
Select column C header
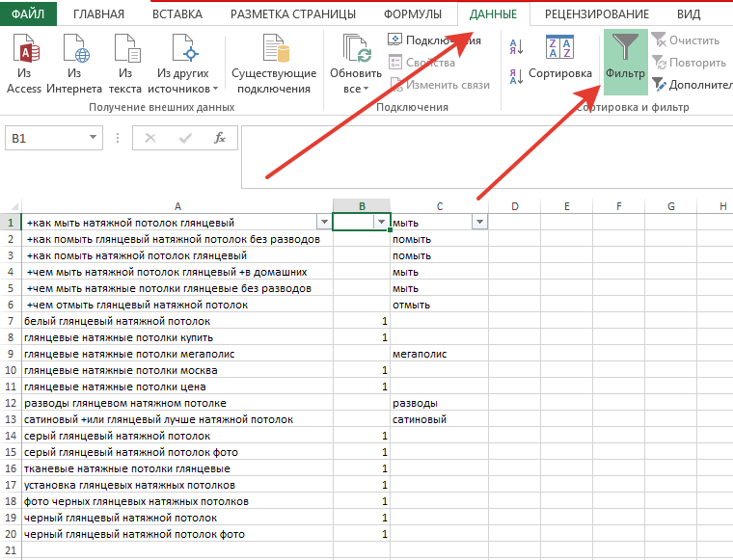coord(440,206)
